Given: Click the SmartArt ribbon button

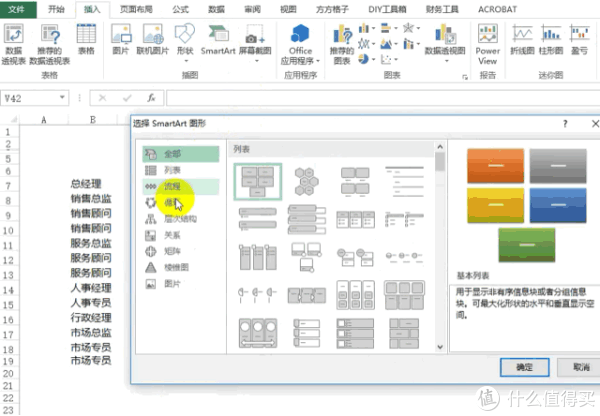Looking at the screenshot, I should coord(218,39).
